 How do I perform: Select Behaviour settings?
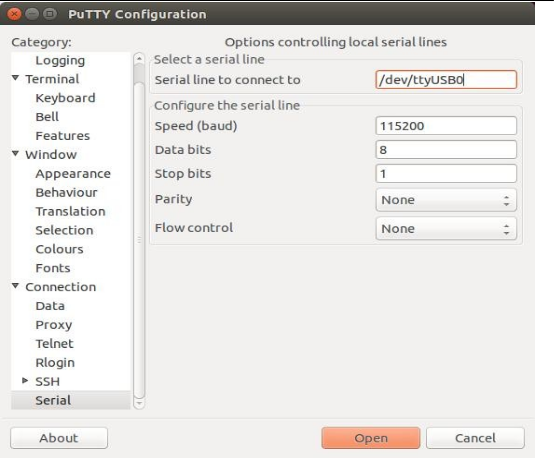pos(66,193)
